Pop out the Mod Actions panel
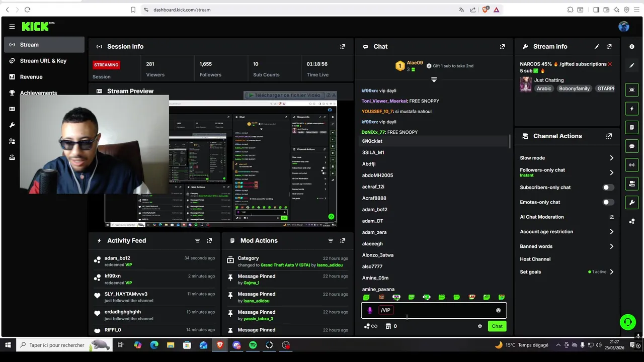 tap(343, 240)
